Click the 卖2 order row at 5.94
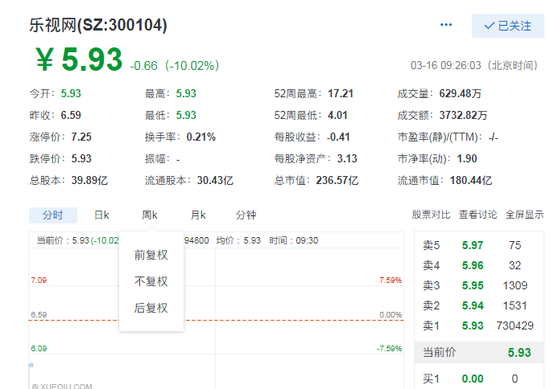550x389 pixels. coord(479,306)
